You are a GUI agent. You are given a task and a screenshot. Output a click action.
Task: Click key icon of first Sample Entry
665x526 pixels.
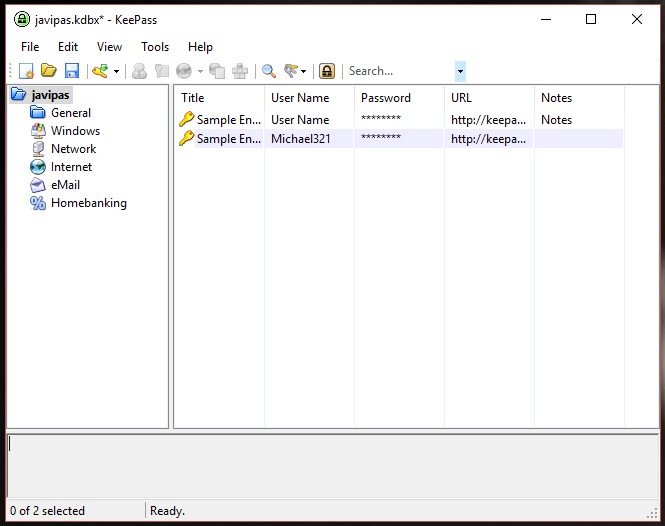coord(186,119)
